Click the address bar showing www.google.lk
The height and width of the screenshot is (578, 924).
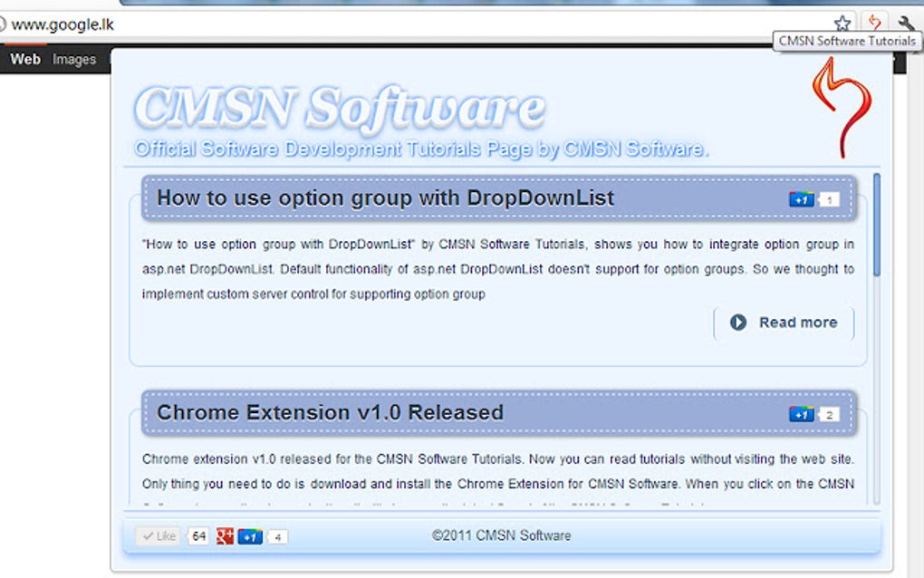coord(62,25)
